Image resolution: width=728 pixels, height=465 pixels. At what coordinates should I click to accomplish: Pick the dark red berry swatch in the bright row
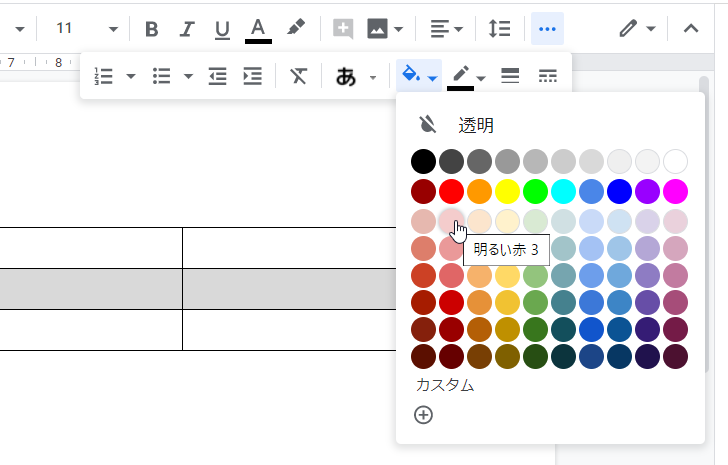pos(423,191)
